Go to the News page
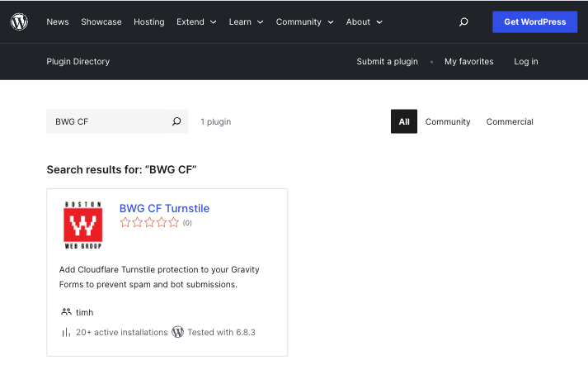Image resolution: width=588 pixels, height=365 pixels. click(58, 22)
